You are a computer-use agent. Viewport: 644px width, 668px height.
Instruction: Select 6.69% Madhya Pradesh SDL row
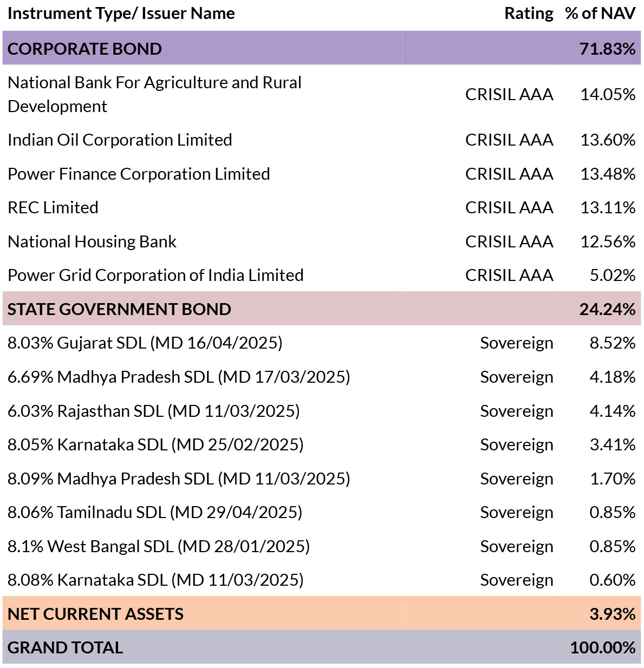coord(322,377)
